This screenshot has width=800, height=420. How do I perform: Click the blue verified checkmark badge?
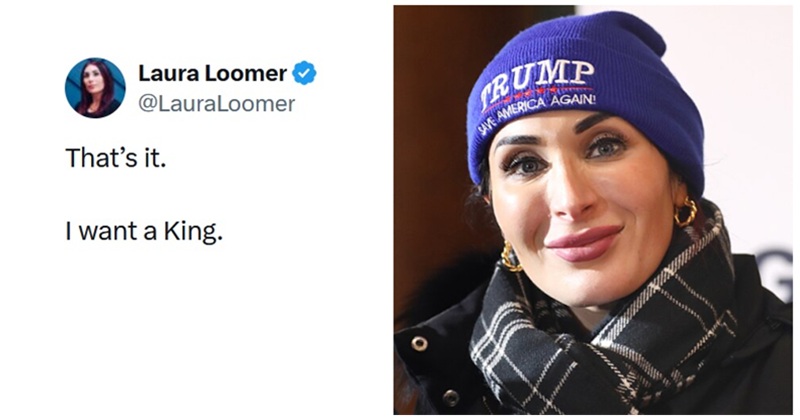(x=303, y=73)
